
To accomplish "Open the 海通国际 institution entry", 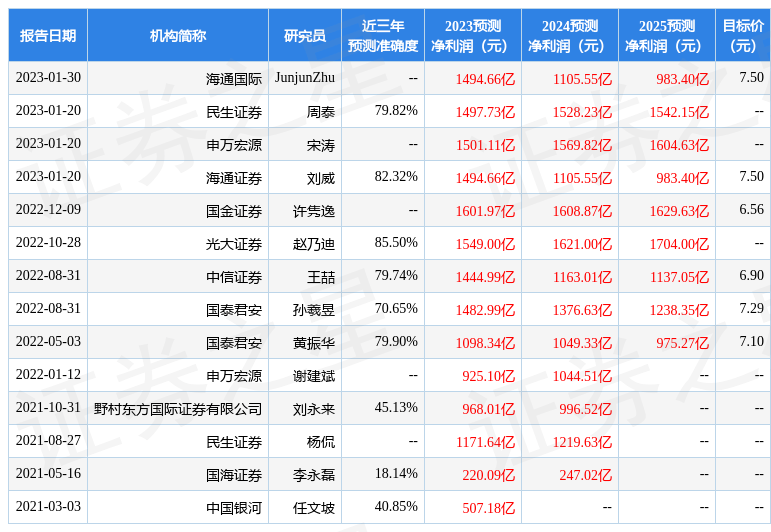I will 233,79.
